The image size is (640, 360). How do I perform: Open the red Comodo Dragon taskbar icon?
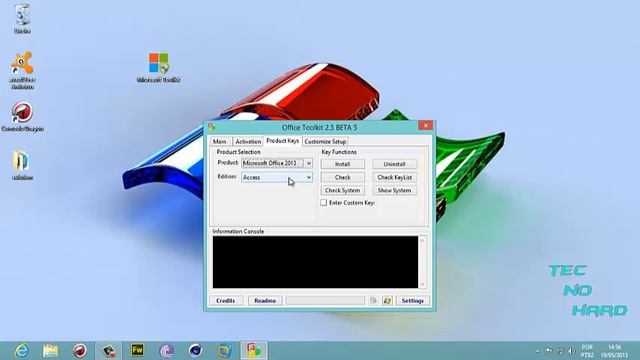[80, 351]
